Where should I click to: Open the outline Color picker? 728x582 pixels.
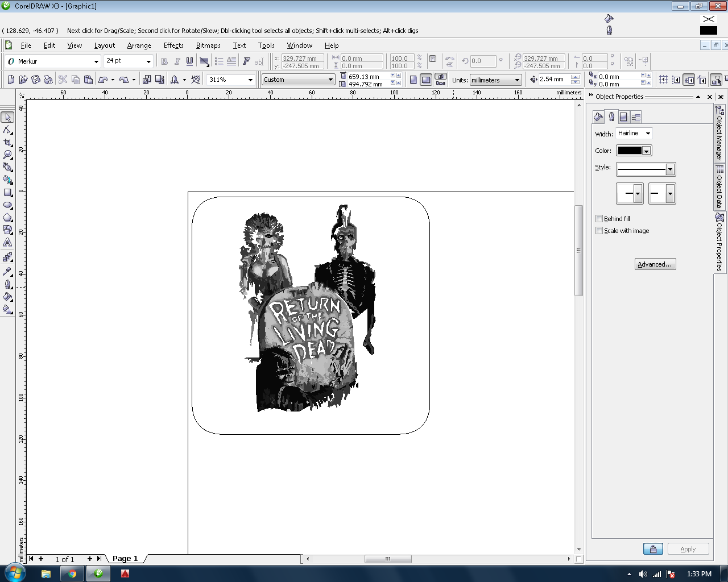[x=634, y=151]
